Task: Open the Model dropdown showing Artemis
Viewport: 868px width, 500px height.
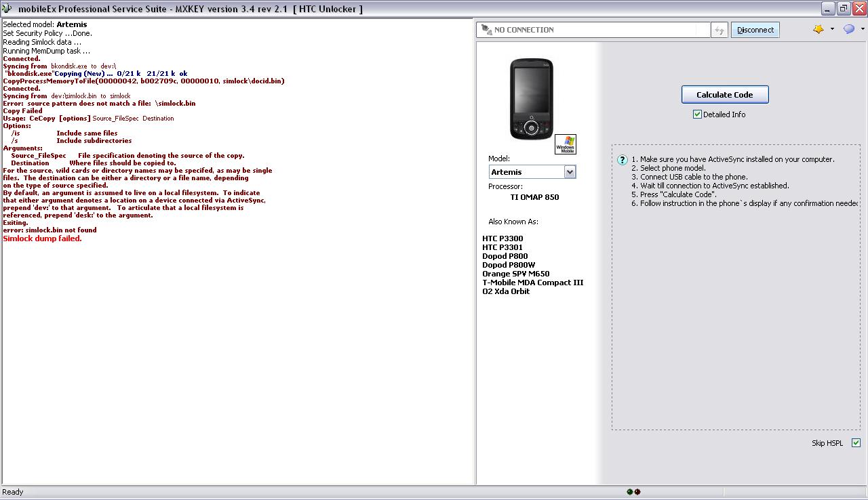Action: click(532, 172)
